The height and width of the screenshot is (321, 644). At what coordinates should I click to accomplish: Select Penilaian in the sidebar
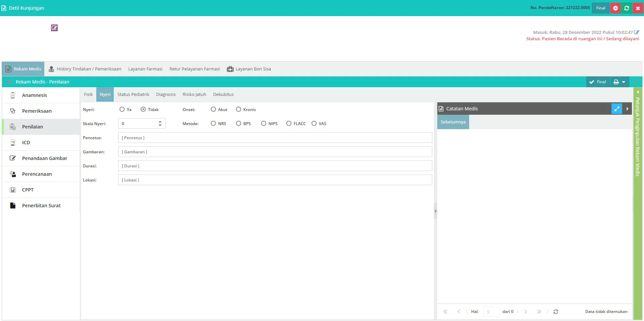click(x=41, y=127)
